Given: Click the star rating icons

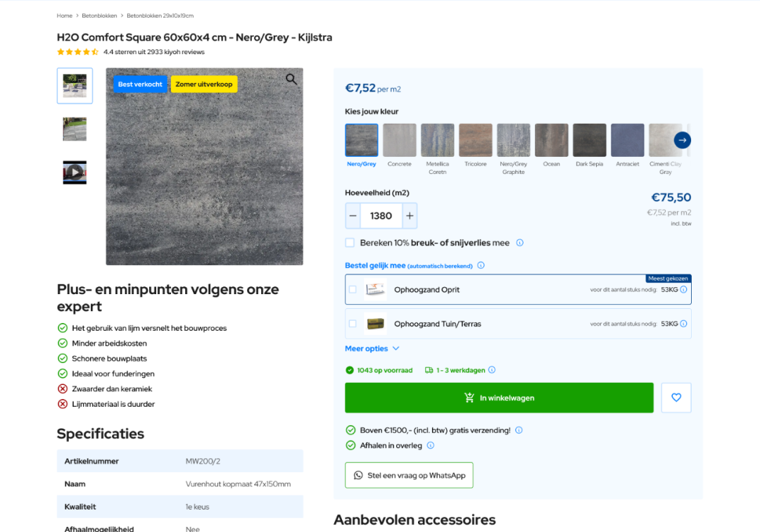Looking at the screenshot, I should click(x=77, y=52).
